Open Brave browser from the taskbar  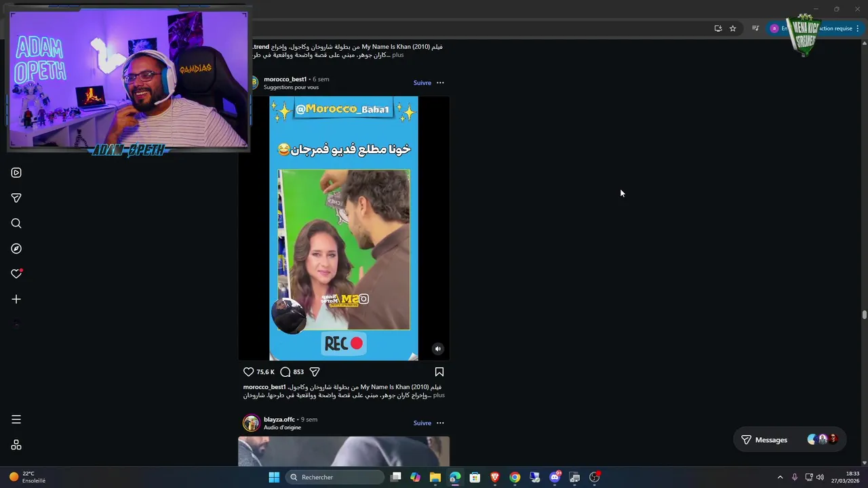tap(495, 477)
